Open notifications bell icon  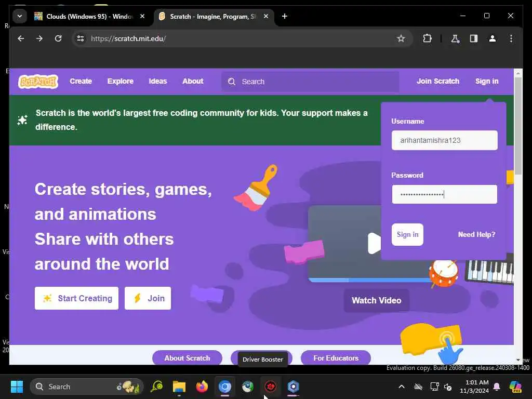[x=497, y=387]
